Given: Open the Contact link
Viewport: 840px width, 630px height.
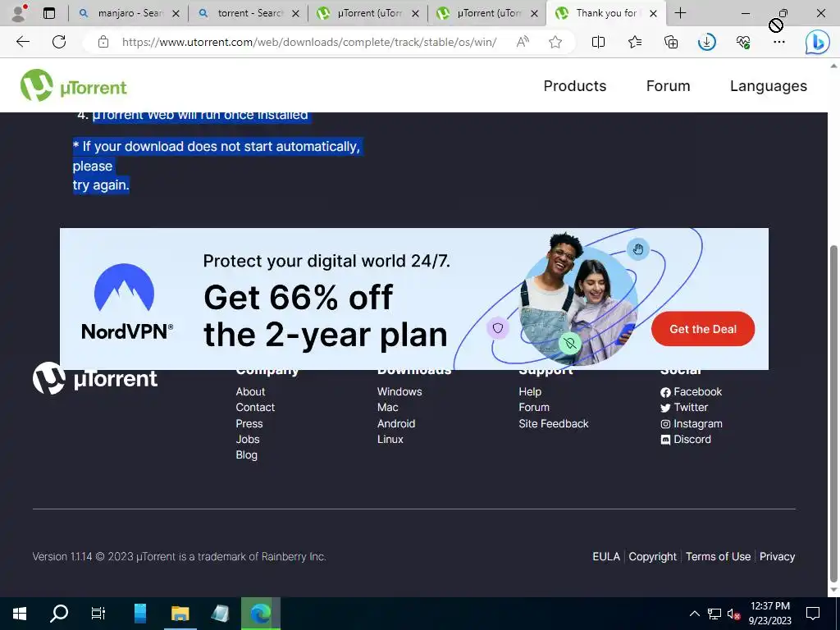Looking at the screenshot, I should [255, 407].
